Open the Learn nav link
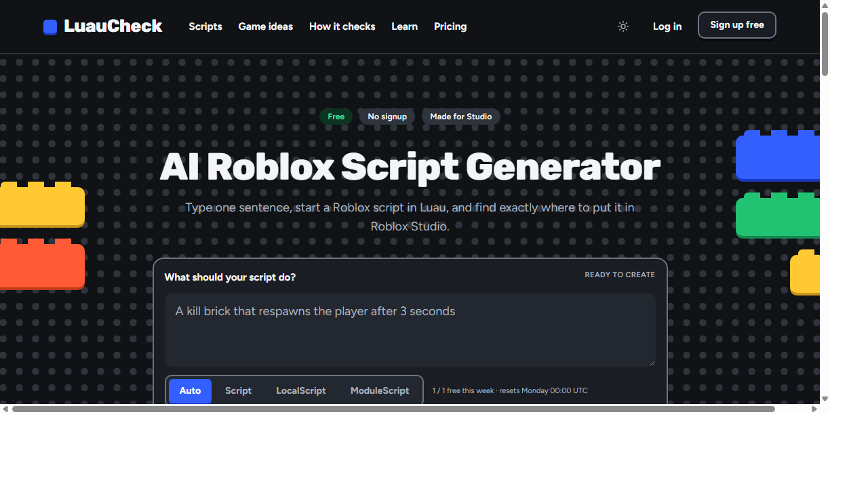Image resolution: width=868 pixels, height=488 pixels. click(x=405, y=26)
